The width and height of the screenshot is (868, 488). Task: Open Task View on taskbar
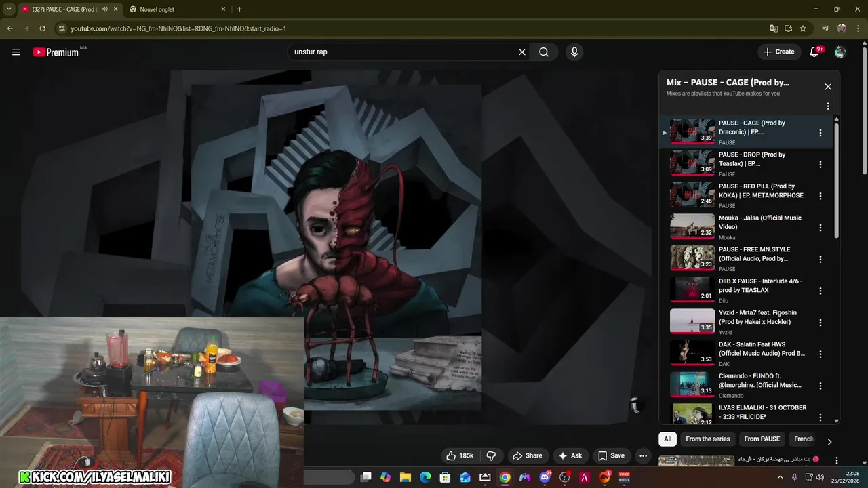[x=366, y=477]
